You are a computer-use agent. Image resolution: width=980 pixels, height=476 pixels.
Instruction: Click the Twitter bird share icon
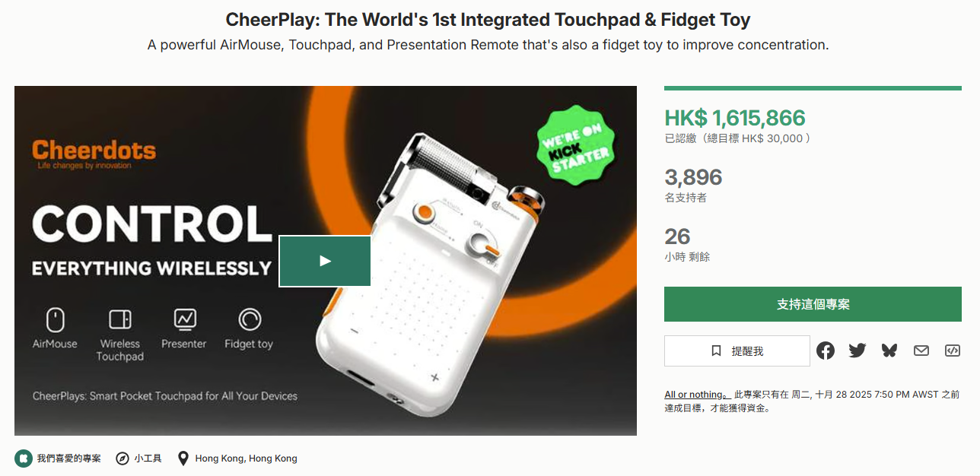point(857,351)
